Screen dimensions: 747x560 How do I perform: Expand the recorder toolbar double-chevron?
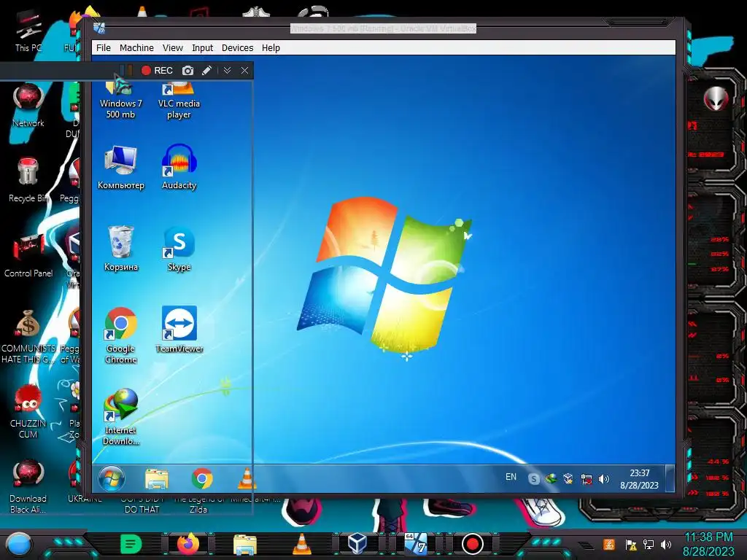228,71
